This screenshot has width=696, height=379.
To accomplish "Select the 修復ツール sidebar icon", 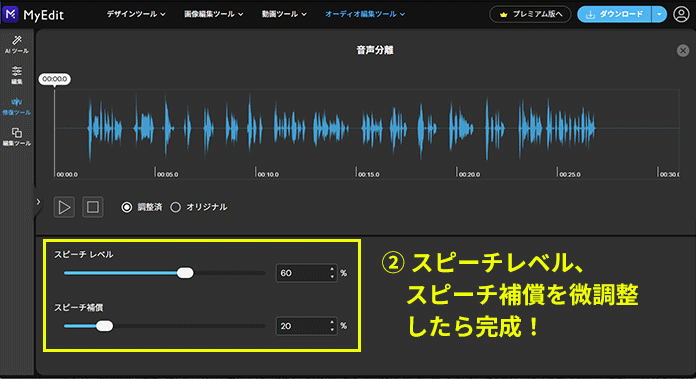I will [17, 106].
